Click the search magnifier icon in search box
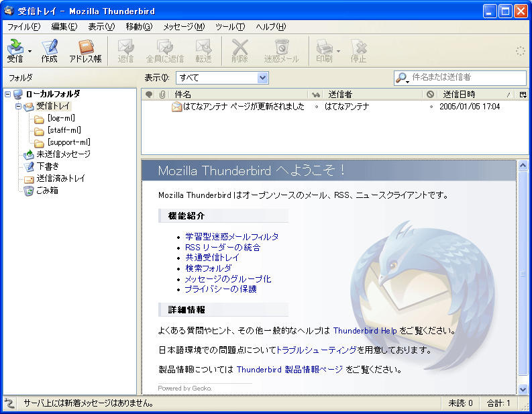This screenshot has width=532, height=414. 402,79
